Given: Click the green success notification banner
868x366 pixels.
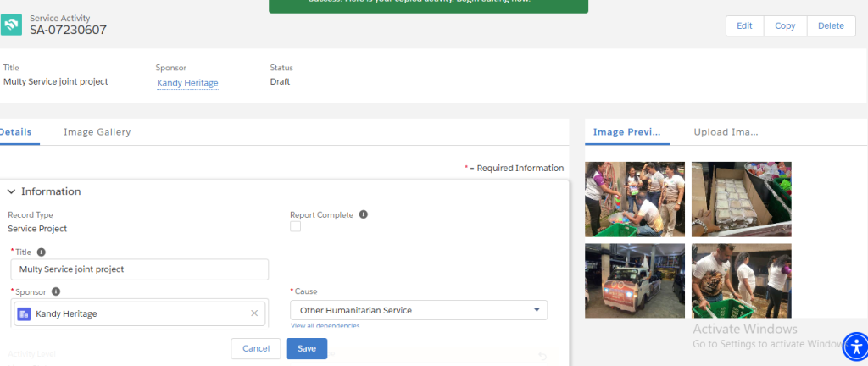Looking at the screenshot, I should tap(428, 6).
